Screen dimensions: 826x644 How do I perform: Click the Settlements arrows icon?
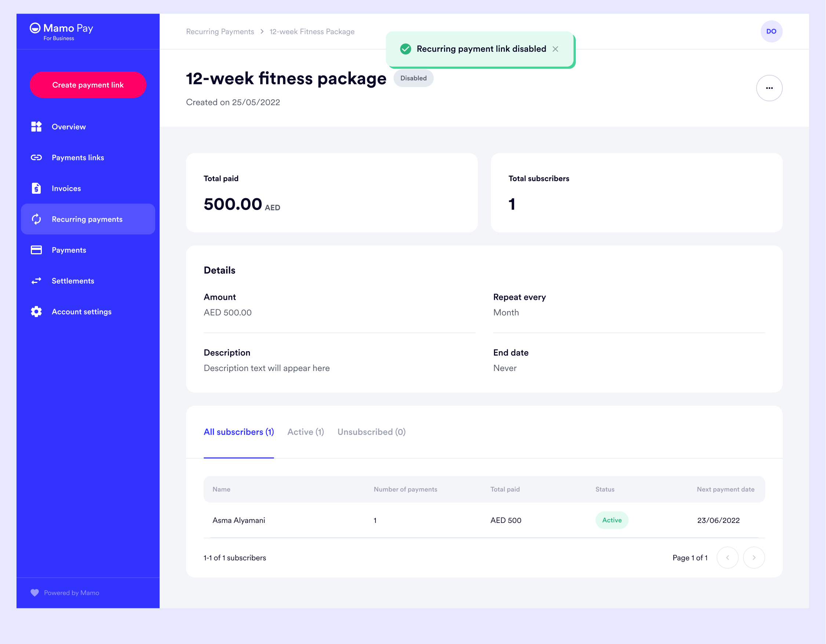(36, 281)
